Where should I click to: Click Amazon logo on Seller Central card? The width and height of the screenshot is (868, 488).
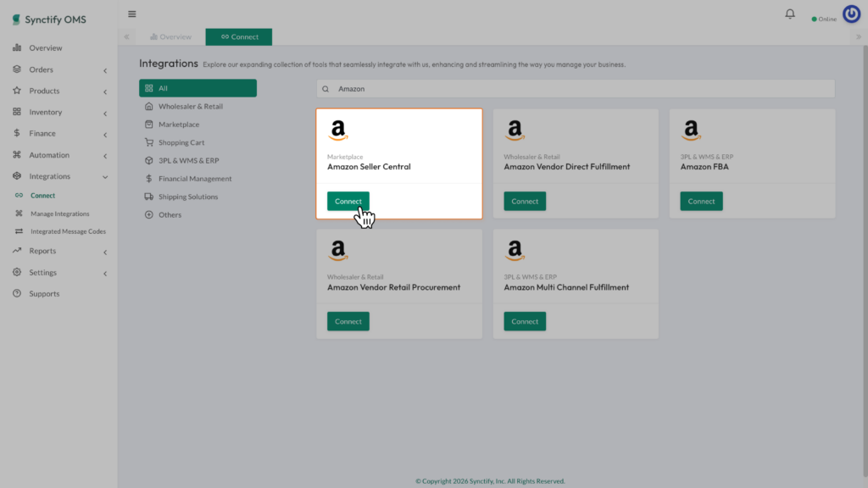(337, 130)
